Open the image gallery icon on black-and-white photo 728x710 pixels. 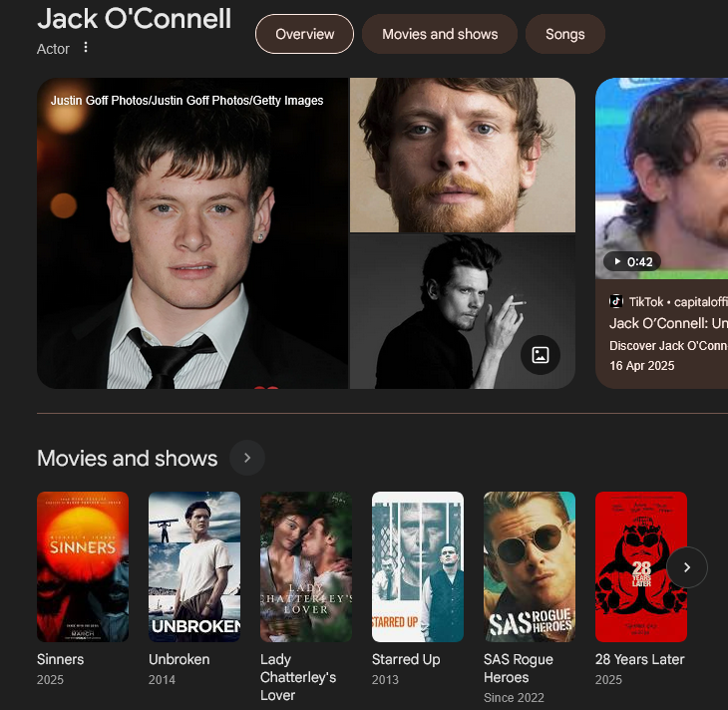540,355
